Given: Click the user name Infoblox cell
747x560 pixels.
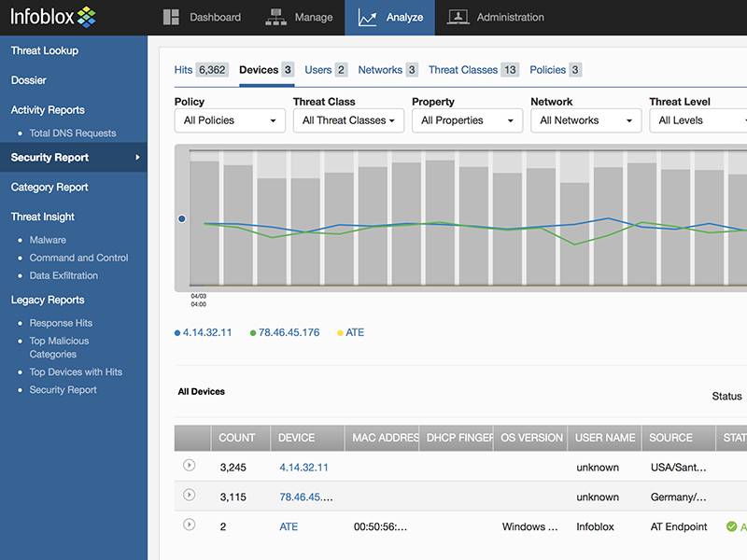Looking at the screenshot, I should coord(595,526).
